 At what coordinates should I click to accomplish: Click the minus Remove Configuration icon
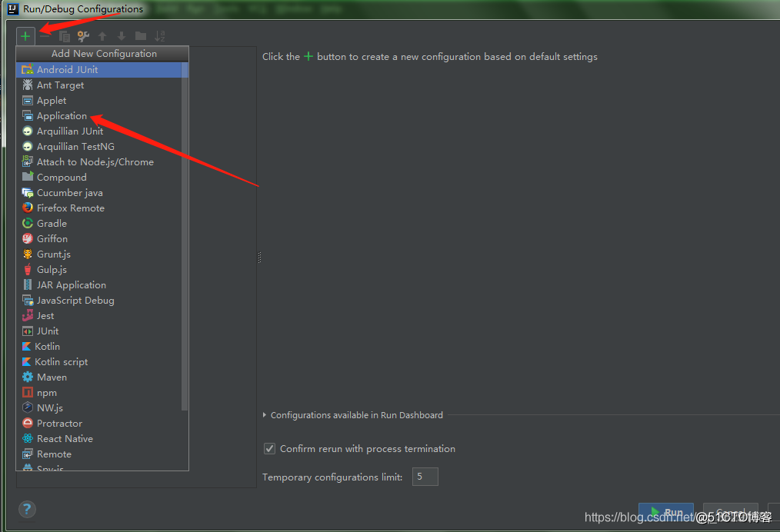pos(45,36)
